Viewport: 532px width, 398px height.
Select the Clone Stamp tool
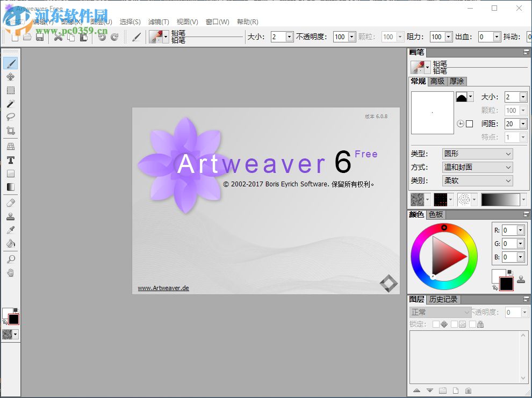10,216
